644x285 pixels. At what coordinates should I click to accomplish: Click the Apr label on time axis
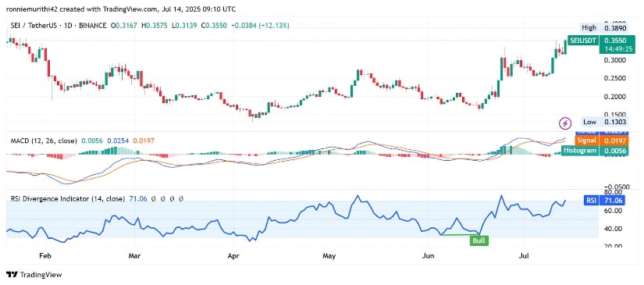[233, 256]
